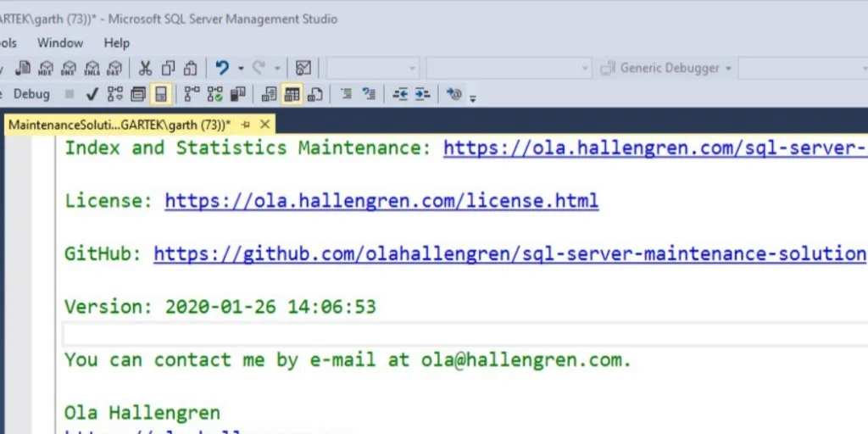This screenshot has width=868, height=434.
Task: Click the "GitHub:" label text
Action: point(103,253)
